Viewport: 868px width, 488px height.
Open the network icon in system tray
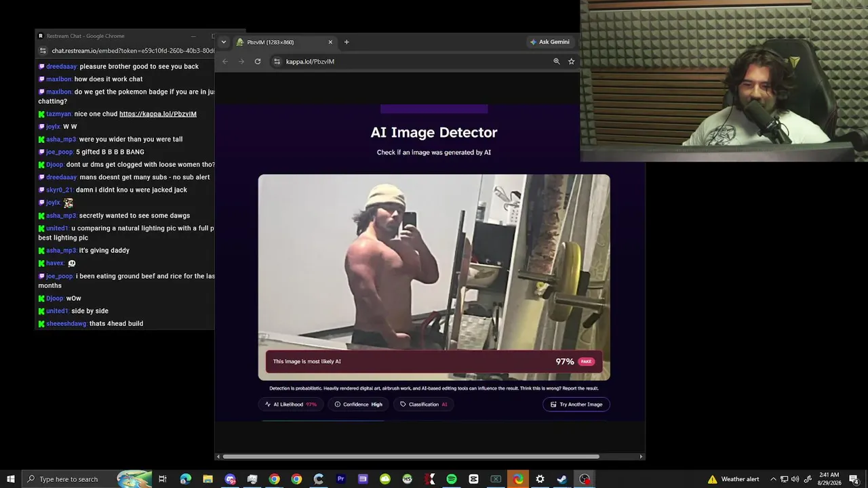(x=784, y=479)
